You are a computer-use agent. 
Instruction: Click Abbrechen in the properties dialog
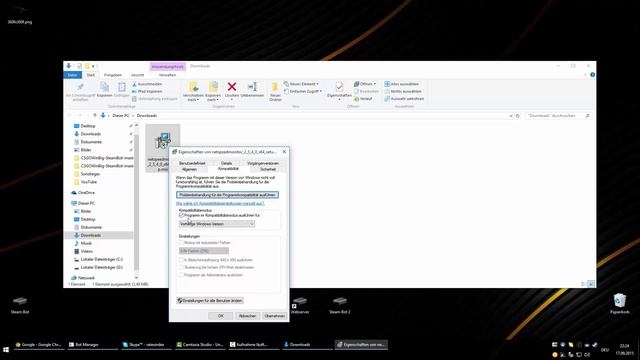[x=247, y=316]
